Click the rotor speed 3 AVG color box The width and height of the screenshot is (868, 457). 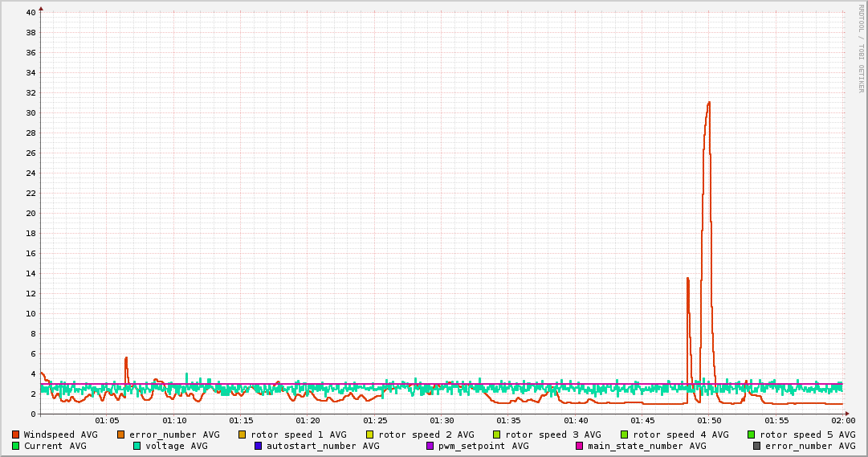click(497, 435)
